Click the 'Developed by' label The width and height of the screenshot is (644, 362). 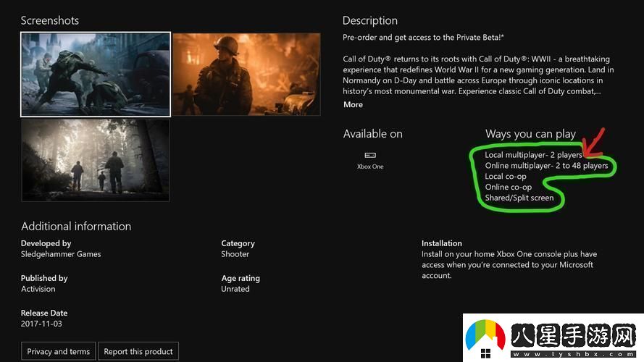pos(46,243)
